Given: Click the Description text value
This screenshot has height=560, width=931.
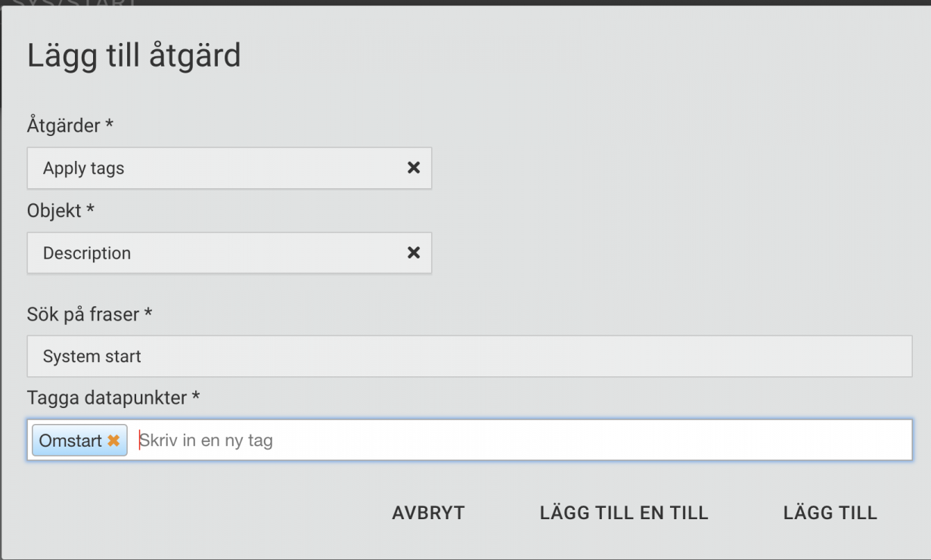Looking at the screenshot, I should [87, 253].
